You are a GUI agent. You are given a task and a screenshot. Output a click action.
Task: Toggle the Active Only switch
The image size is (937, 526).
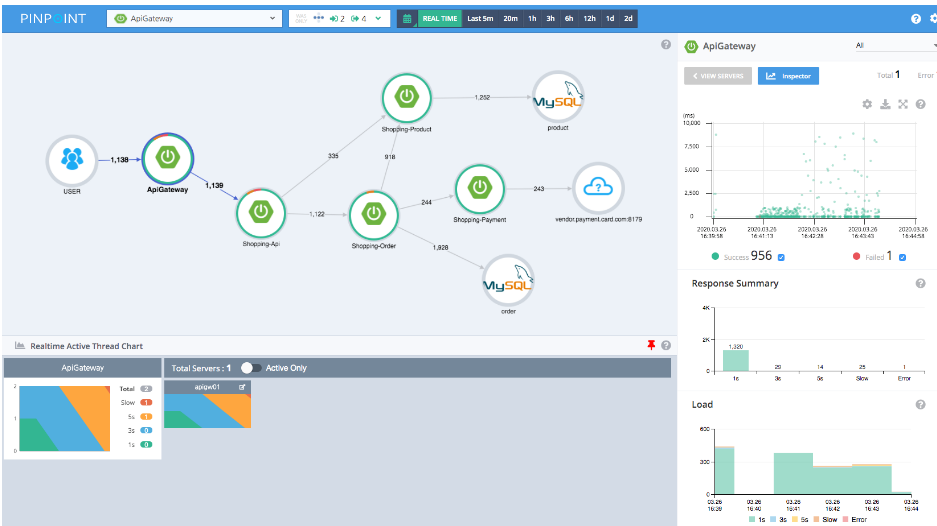(251, 368)
